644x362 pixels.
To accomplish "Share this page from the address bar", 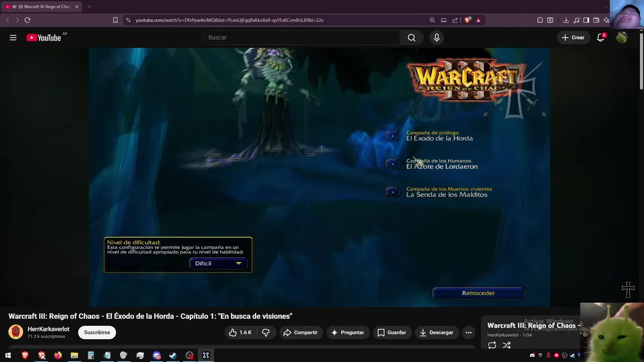I will click(x=455, y=20).
